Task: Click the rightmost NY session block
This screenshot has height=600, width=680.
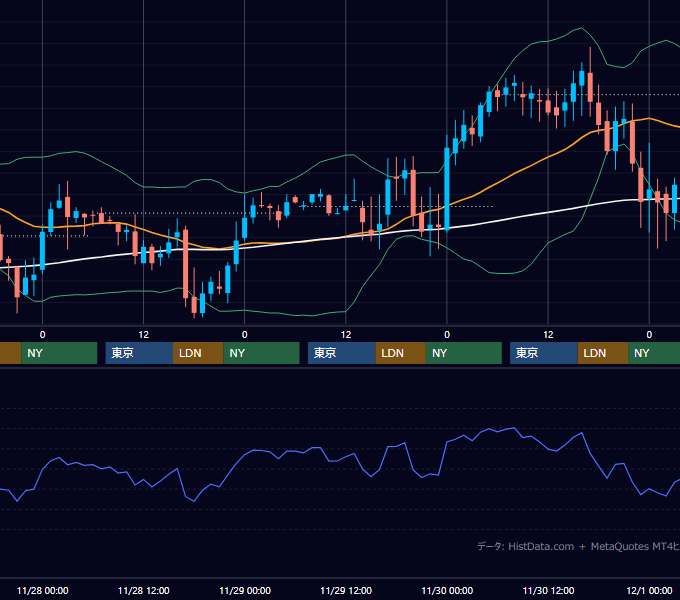Action: tap(654, 353)
